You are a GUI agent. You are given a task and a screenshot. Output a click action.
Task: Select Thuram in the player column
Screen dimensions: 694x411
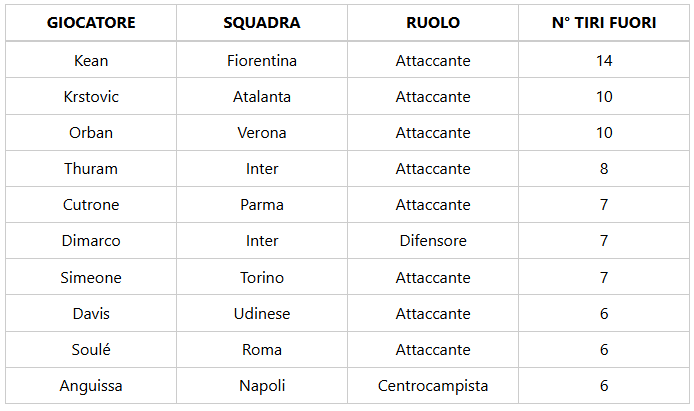pos(91,169)
